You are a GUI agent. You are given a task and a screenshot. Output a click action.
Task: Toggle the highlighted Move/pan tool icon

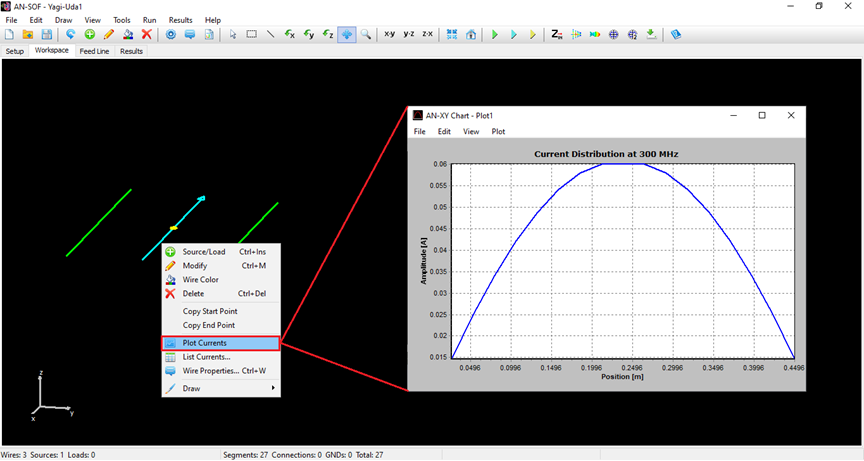pyautogui.click(x=347, y=34)
